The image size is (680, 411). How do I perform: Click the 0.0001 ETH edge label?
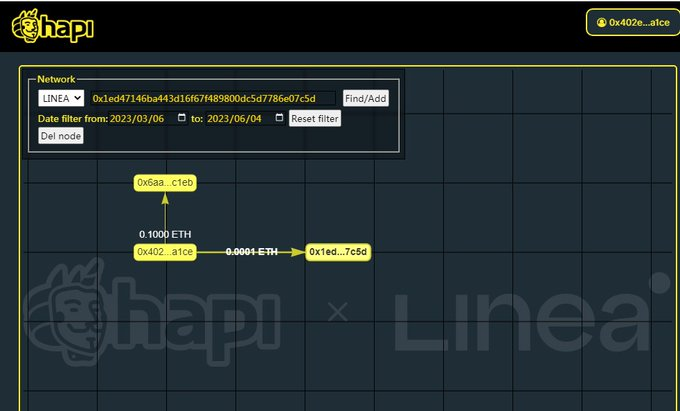[x=252, y=252]
